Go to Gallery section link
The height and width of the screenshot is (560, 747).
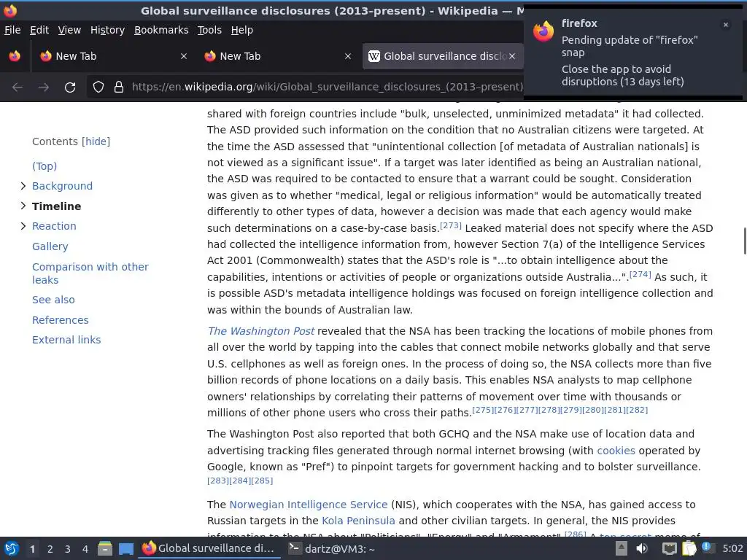[50, 246]
